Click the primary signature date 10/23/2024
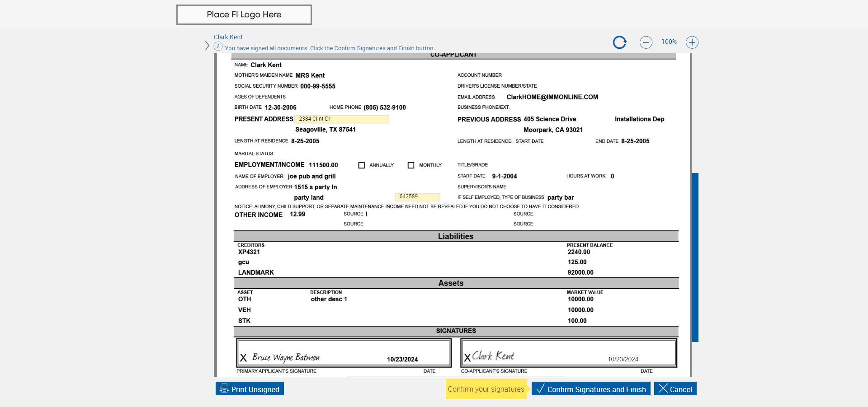 (x=402, y=360)
